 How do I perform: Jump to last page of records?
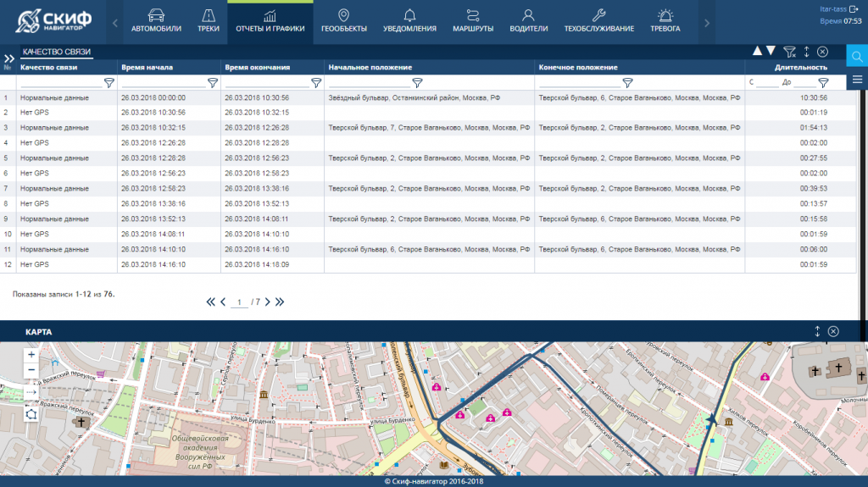[280, 302]
